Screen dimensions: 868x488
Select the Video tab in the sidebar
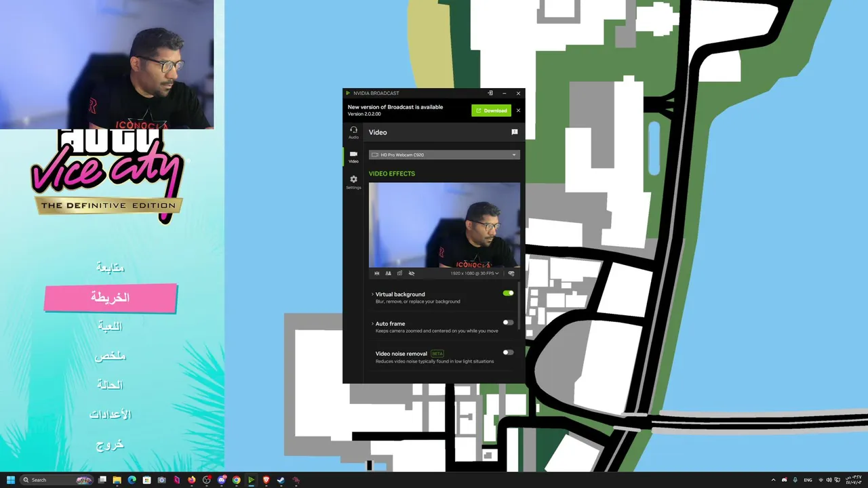(353, 157)
